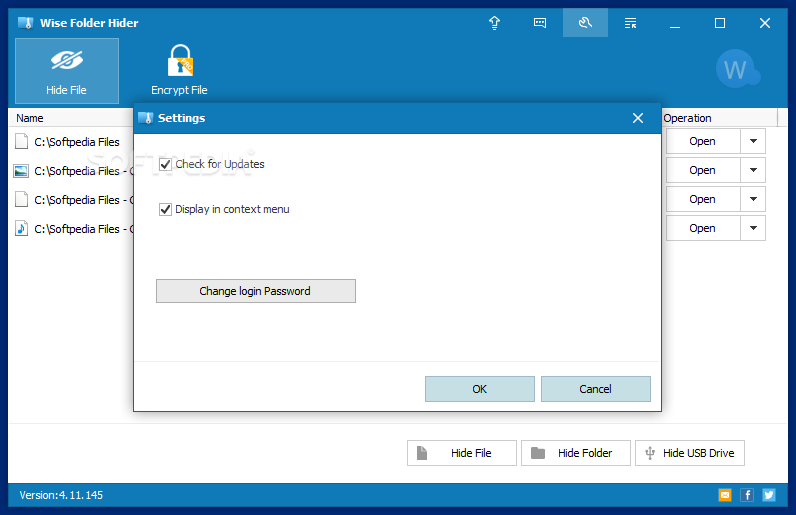Click Open button in fourth row
The height and width of the screenshot is (515, 796).
pyautogui.click(x=703, y=228)
